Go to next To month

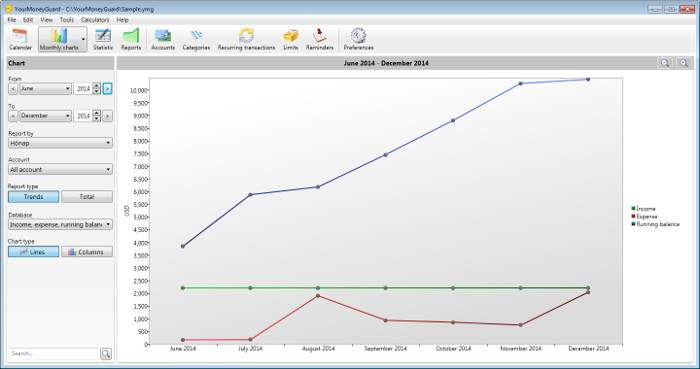point(107,116)
